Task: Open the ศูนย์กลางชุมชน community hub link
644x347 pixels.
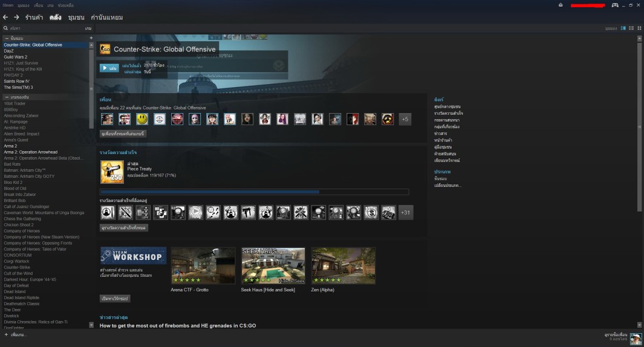Action: pos(447,107)
